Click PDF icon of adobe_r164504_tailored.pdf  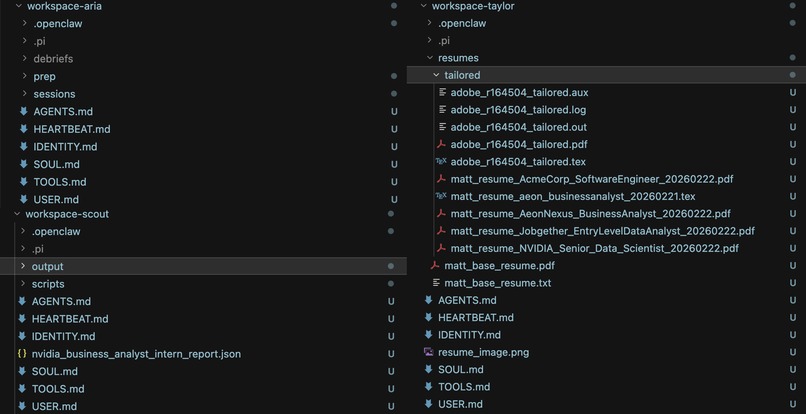pyautogui.click(x=441, y=145)
